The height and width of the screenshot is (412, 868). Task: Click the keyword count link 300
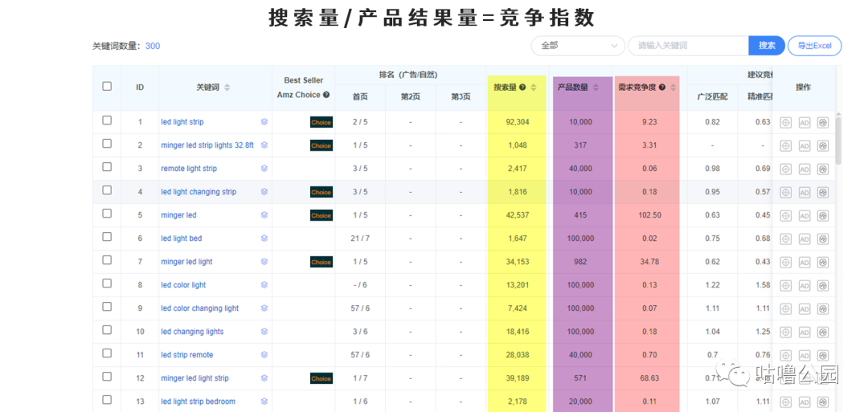click(153, 46)
